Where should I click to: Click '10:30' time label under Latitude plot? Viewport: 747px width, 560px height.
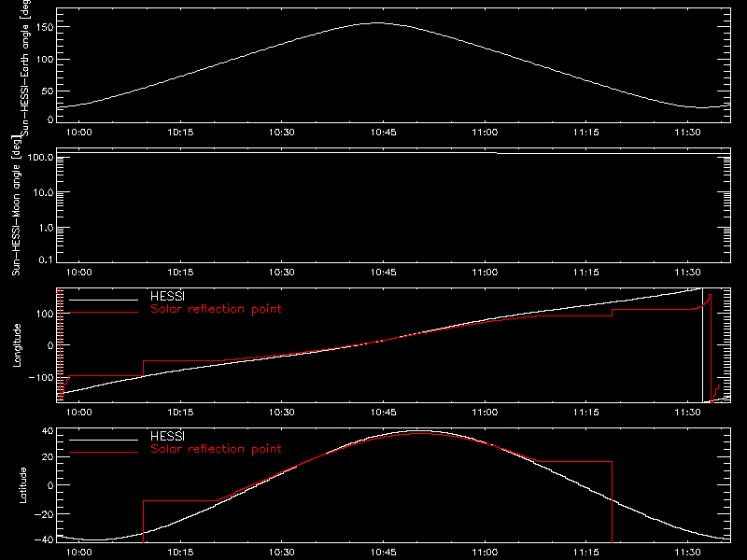coord(282,553)
